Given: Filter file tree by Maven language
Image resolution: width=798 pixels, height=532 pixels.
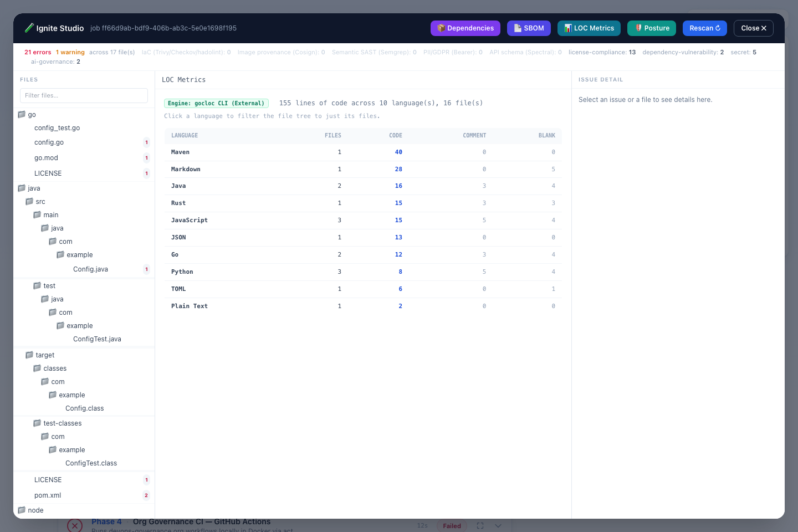Looking at the screenshot, I should (363, 152).
